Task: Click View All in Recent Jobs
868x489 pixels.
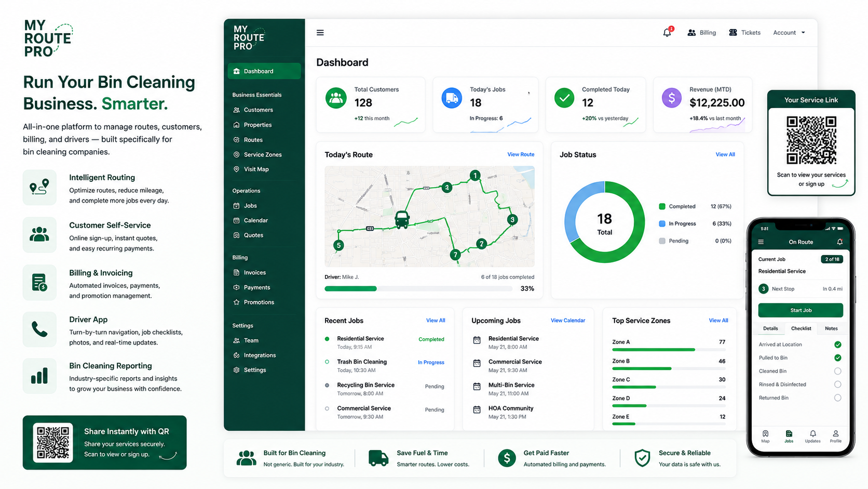Action: 436,321
